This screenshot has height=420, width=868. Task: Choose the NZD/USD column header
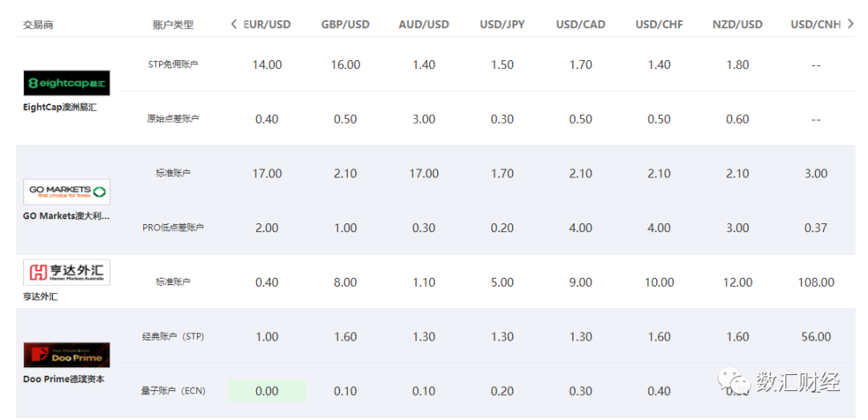[x=737, y=24]
